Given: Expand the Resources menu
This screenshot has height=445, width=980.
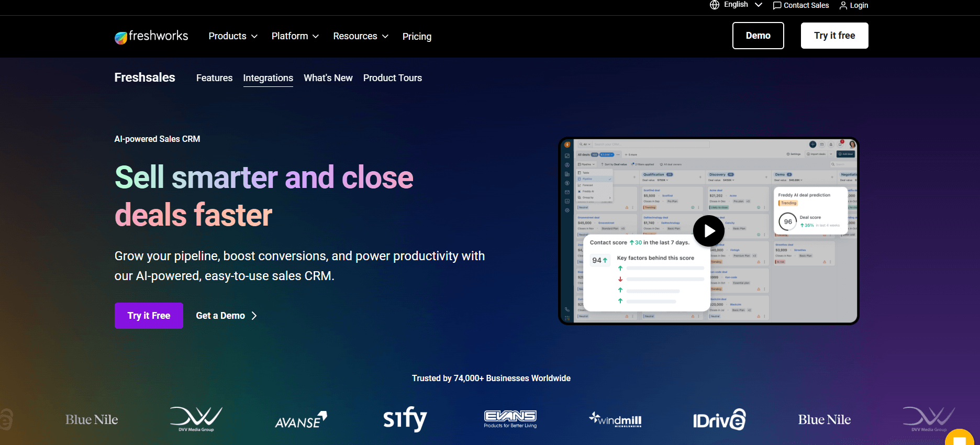Looking at the screenshot, I should (361, 36).
